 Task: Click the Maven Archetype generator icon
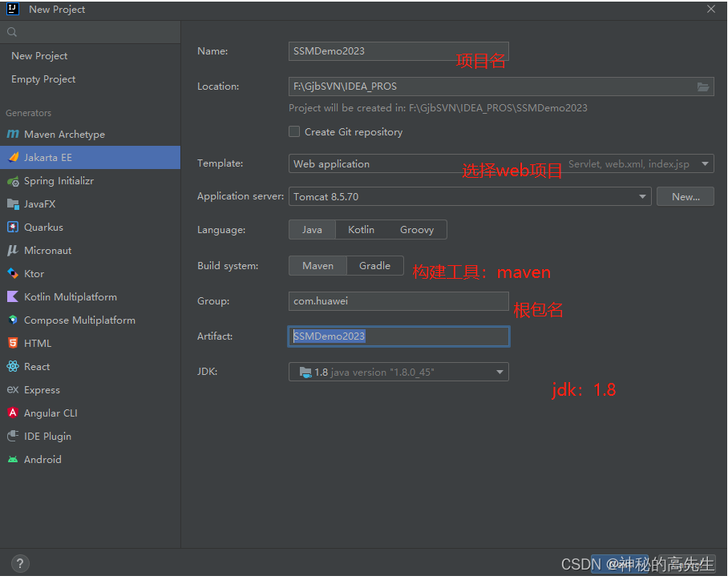[13, 134]
